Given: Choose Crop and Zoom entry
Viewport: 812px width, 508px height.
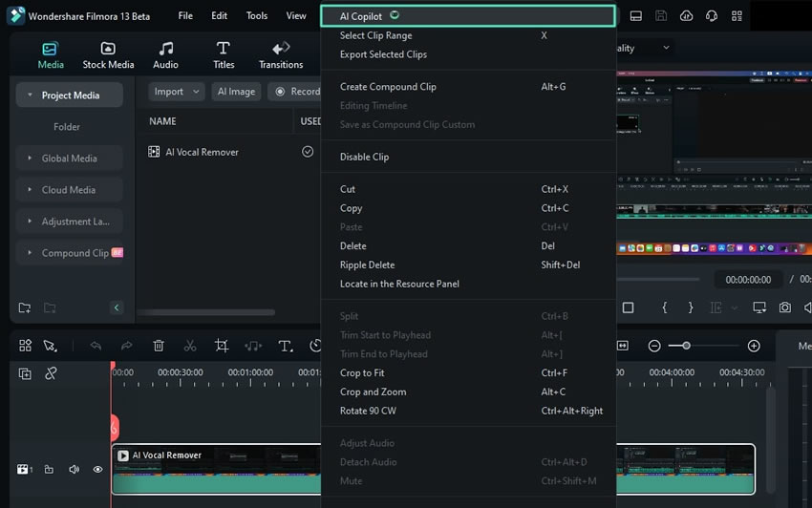Looking at the screenshot, I should tap(468, 392).
